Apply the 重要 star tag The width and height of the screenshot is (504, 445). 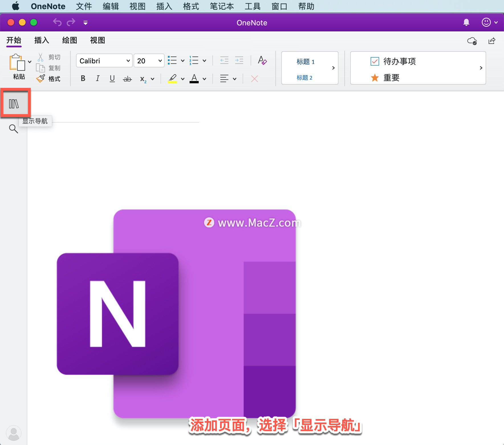385,78
